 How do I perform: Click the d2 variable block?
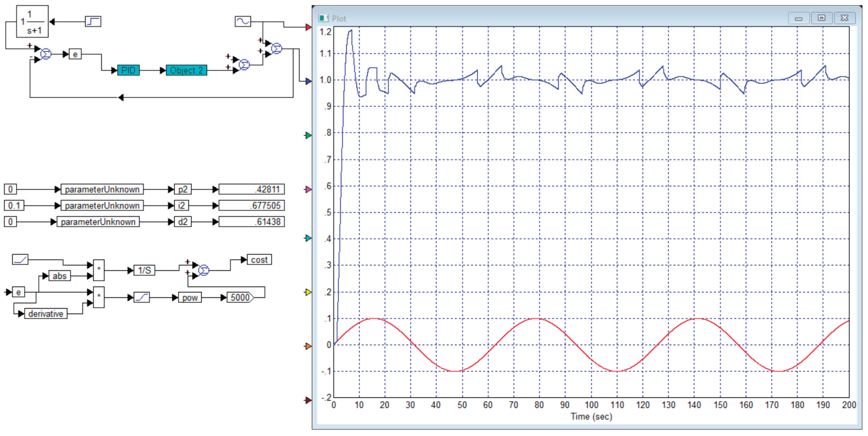click(x=183, y=222)
